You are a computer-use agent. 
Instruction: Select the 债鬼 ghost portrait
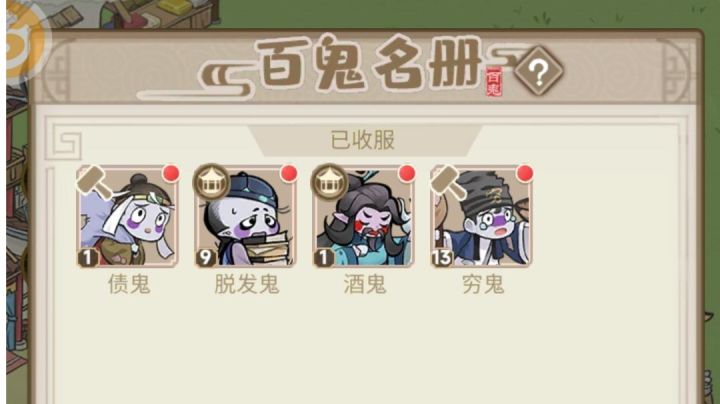coord(127,216)
